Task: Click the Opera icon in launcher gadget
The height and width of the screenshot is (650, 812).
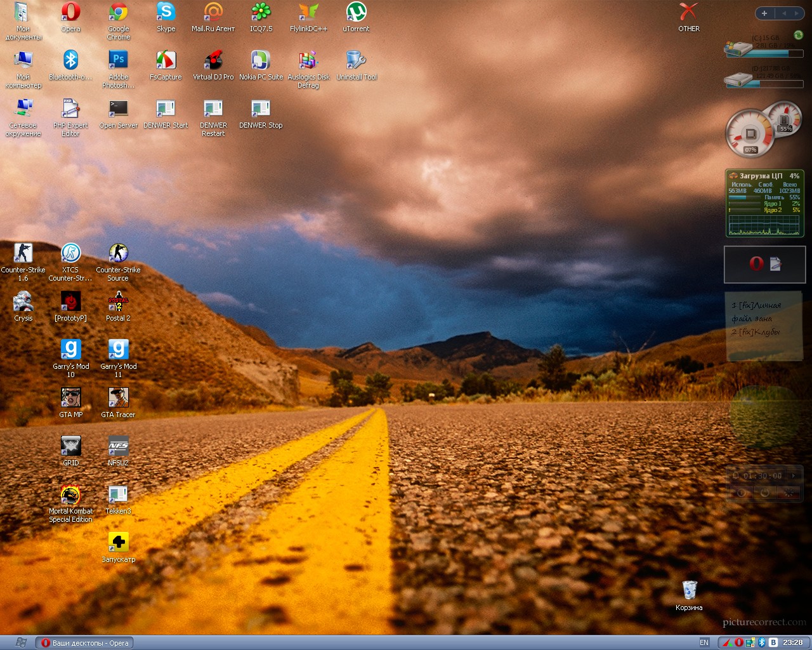Action: 756,264
